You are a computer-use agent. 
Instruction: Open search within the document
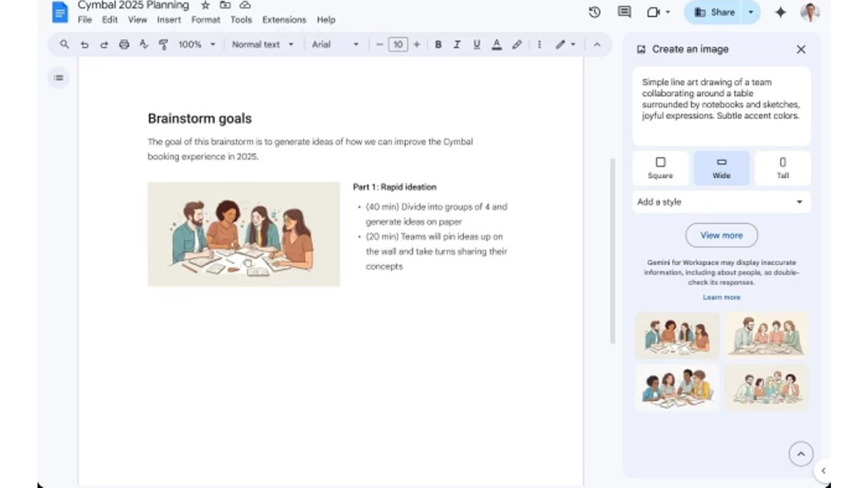tap(64, 44)
